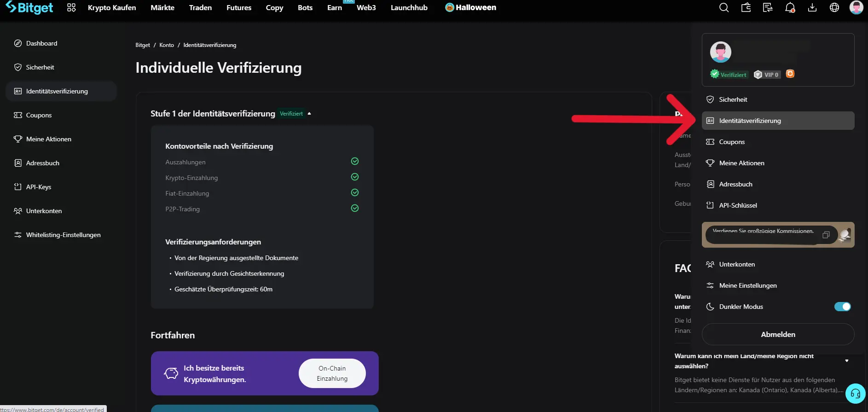Click the Abmelden button
The height and width of the screenshot is (412, 868).
coord(778,334)
